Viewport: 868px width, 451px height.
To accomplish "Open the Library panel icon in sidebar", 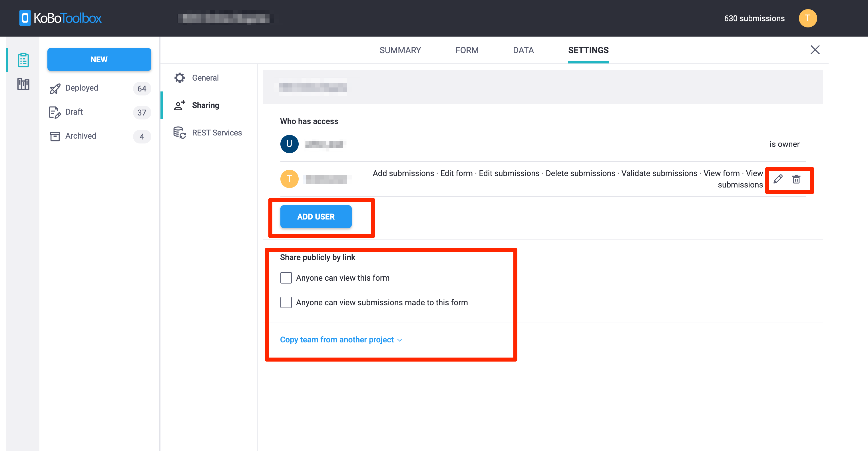I will [x=23, y=84].
